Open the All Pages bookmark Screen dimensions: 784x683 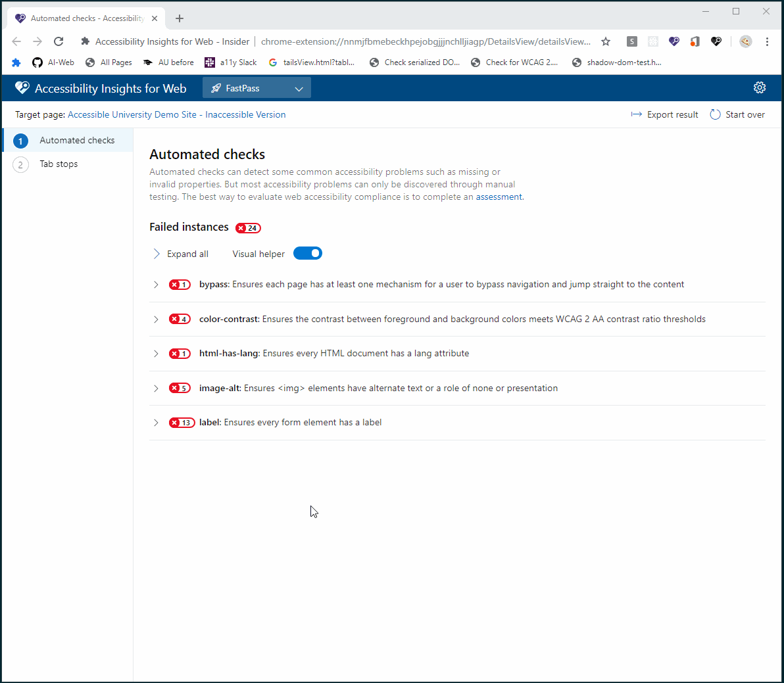[109, 62]
